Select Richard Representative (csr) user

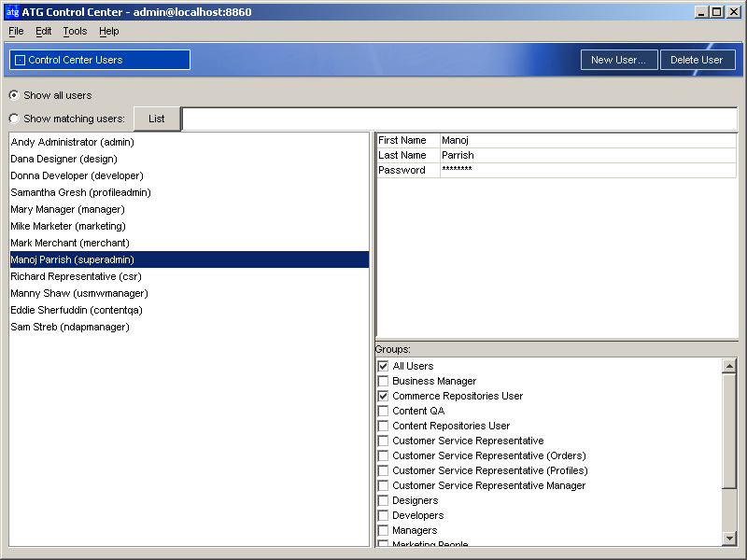pyautogui.click(x=190, y=276)
